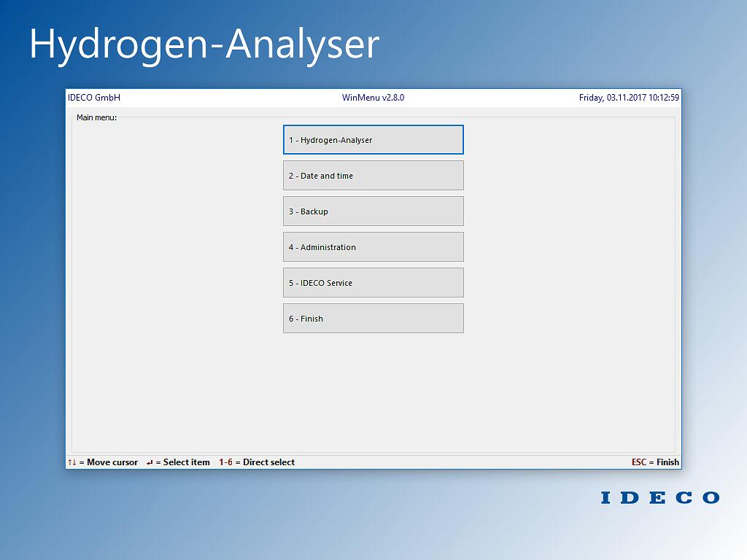
Task: Click the large Hydrogen-Analyser slide heading
Action: point(204,44)
